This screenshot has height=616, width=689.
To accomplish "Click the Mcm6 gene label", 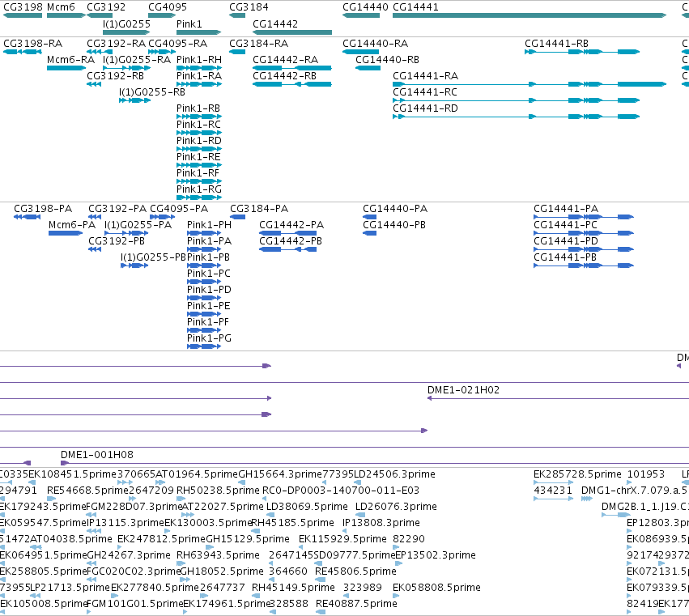I will pos(61,7).
